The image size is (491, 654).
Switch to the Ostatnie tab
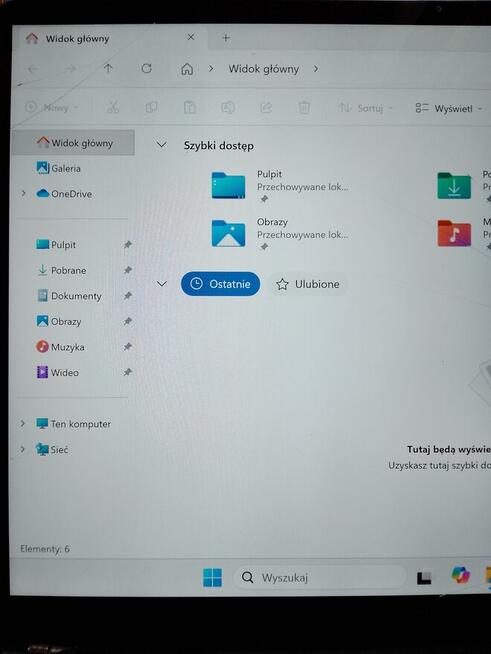click(220, 284)
